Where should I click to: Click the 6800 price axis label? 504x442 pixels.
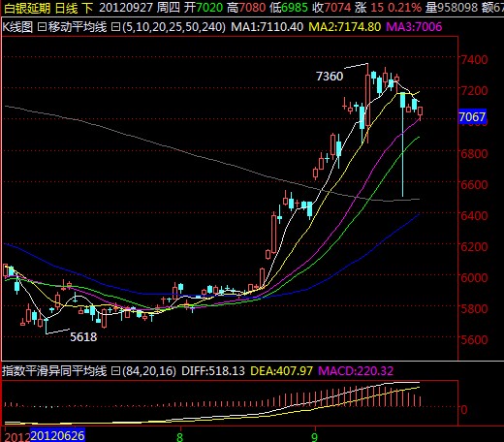(x=474, y=153)
